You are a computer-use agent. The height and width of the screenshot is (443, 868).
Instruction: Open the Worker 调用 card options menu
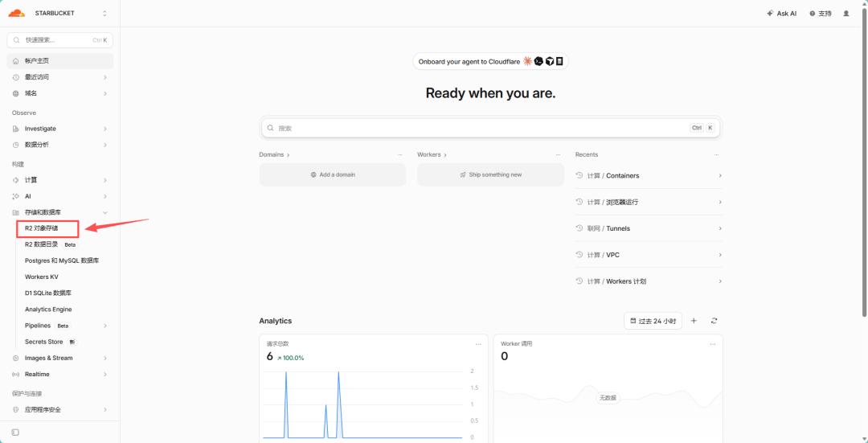coord(714,344)
